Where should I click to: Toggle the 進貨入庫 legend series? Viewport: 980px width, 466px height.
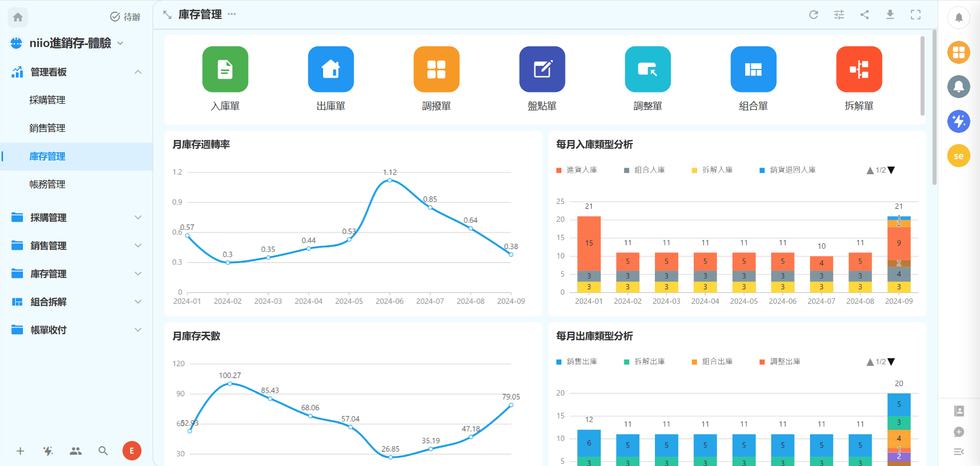[577, 170]
